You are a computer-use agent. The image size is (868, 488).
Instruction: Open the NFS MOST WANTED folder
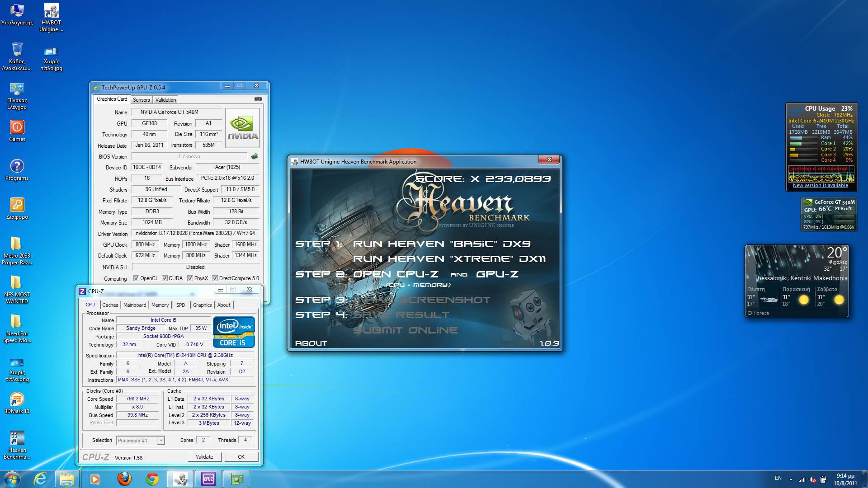[17, 290]
